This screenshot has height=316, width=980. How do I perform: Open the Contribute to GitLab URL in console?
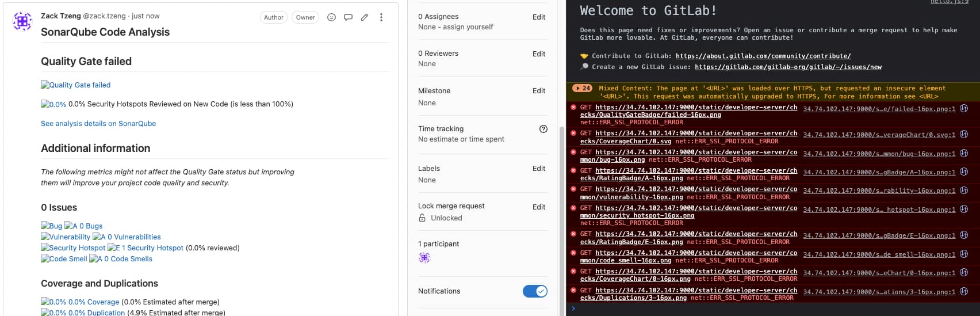coord(763,56)
